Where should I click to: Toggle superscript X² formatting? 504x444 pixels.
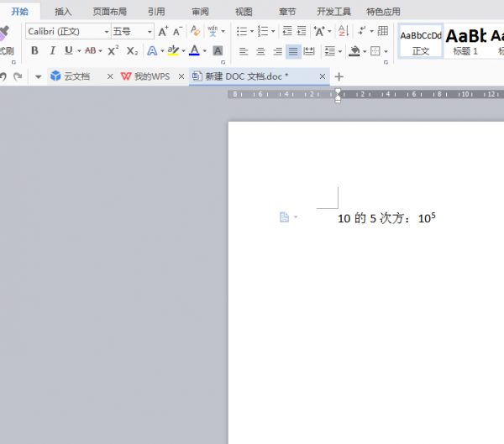113,50
